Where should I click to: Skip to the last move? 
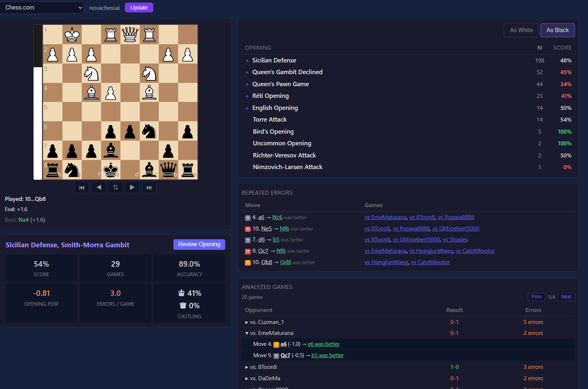click(x=149, y=187)
